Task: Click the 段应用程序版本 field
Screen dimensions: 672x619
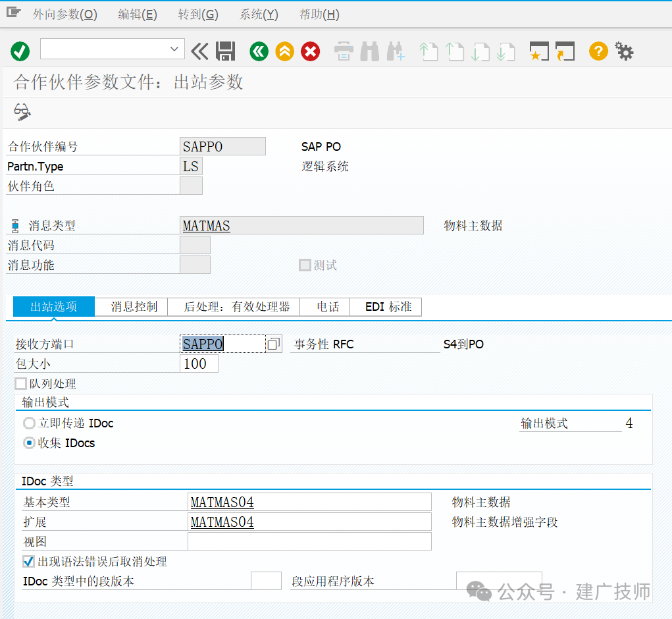Action: [499, 581]
